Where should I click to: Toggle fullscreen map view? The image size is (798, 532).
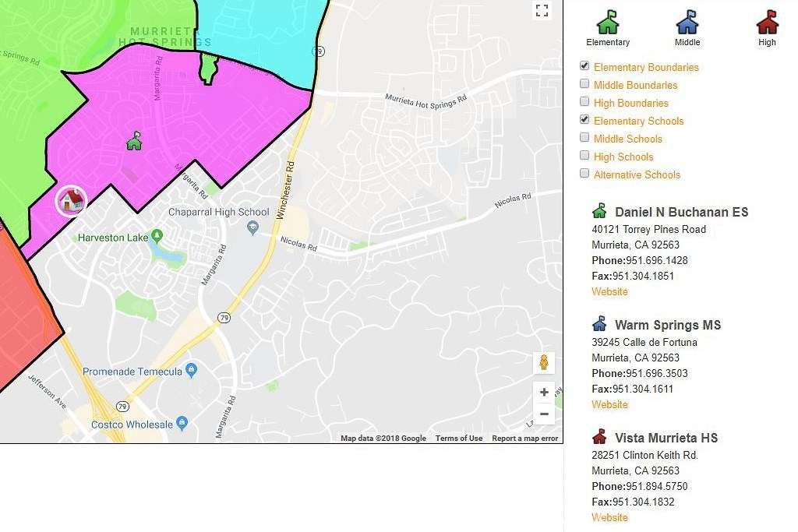pos(542,11)
